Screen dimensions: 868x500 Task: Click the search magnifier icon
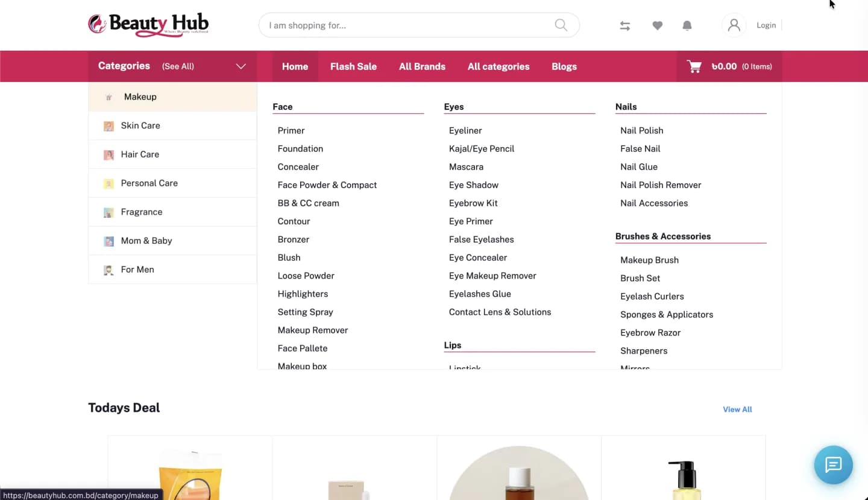tap(561, 25)
